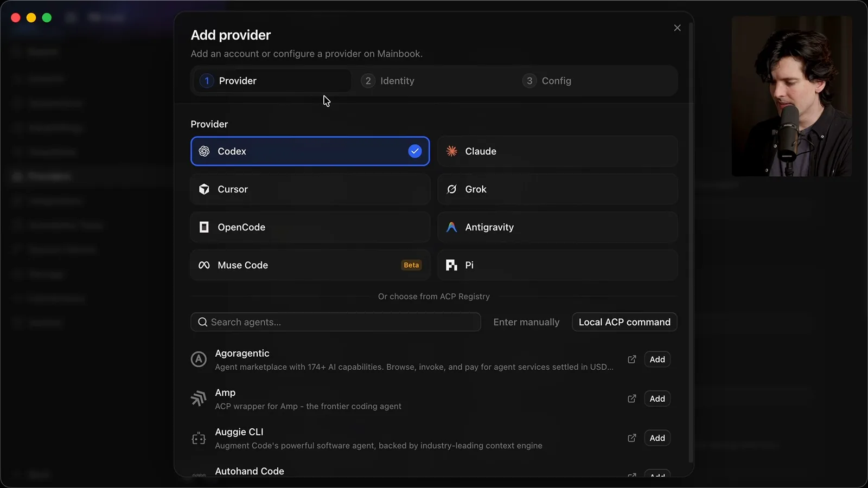Image resolution: width=868 pixels, height=488 pixels.
Task: Select the Codex provider card
Action: (x=310, y=151)
